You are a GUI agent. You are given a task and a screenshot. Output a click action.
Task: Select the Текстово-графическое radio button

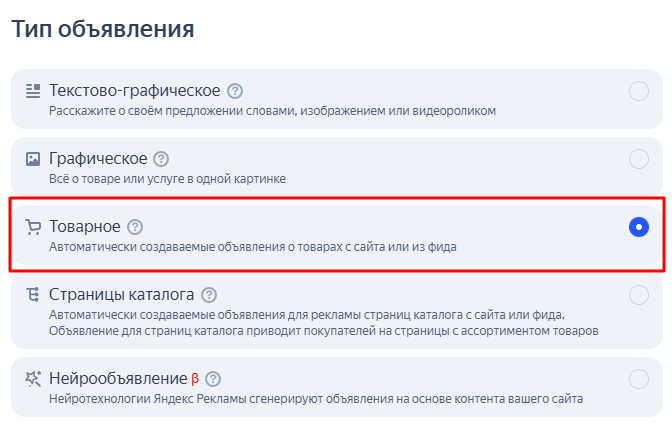tap(639, 91)
